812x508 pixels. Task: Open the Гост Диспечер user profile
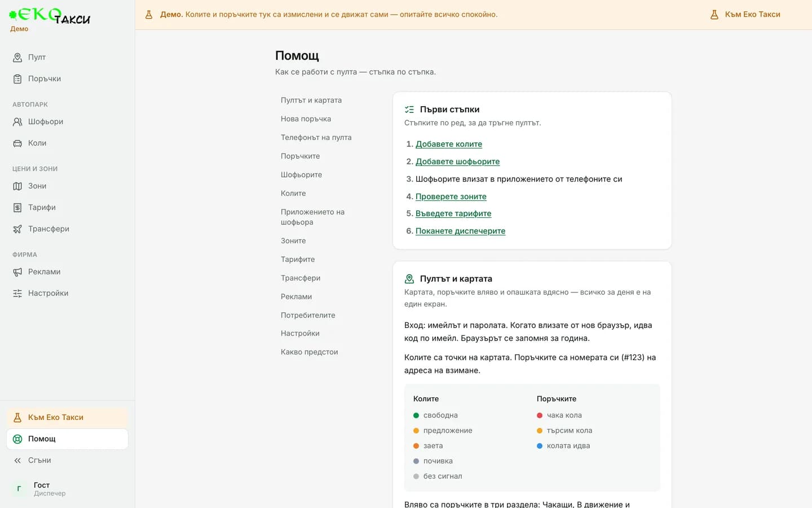[x=67, y=489]
